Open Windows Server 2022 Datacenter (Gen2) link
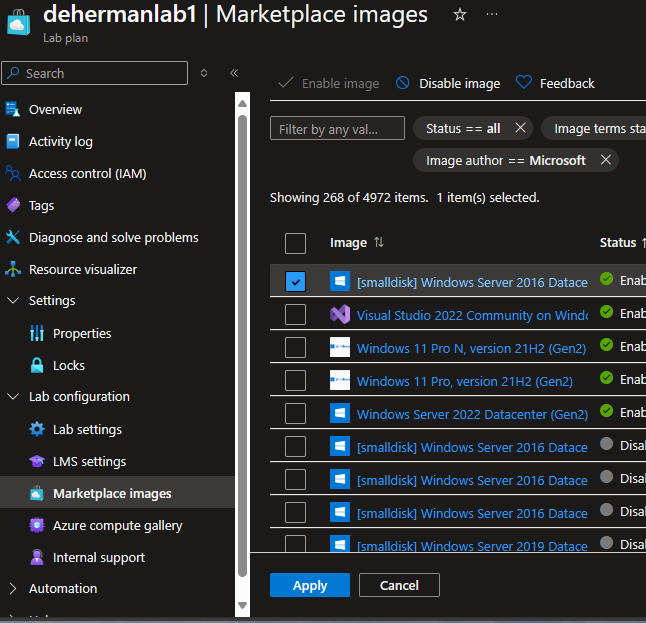Viewport: 646px width, 623px height. point(472,414)
